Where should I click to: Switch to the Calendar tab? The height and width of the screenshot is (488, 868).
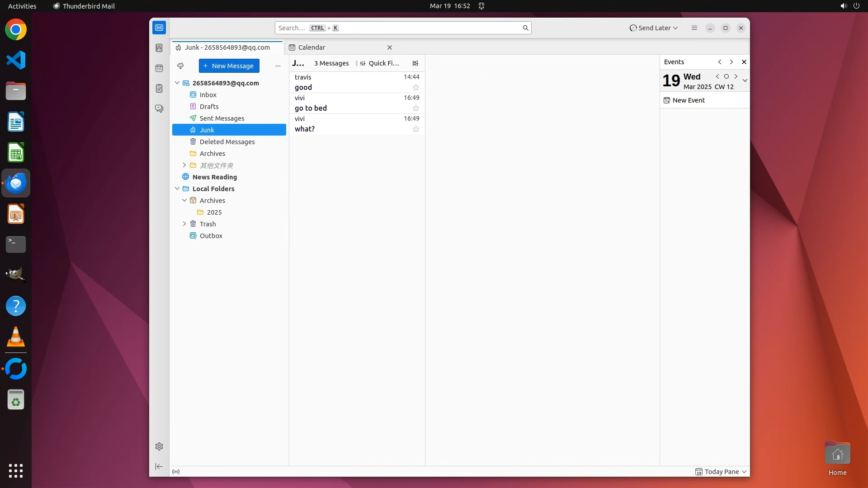click(x=311, y=47)
